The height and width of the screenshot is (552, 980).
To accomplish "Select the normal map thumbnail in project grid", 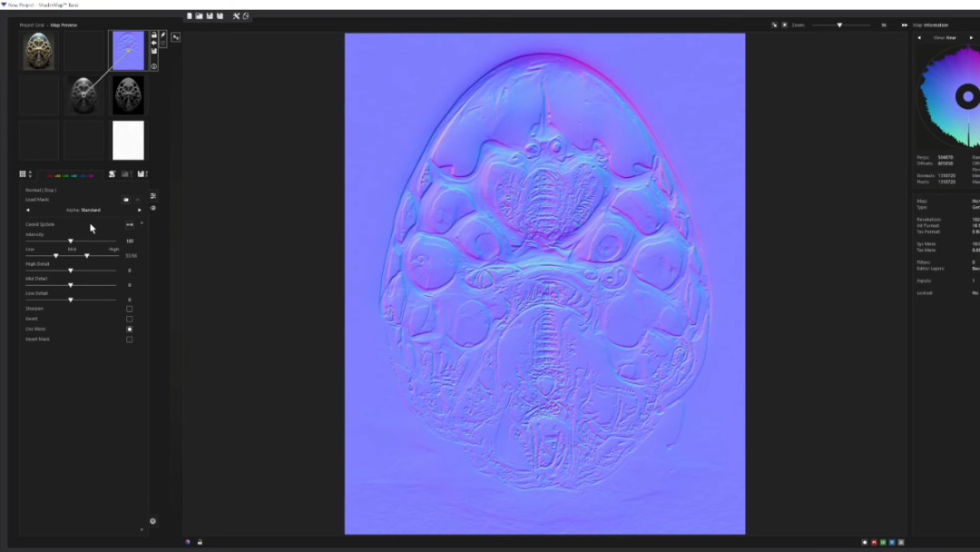I will pos(128,51).
